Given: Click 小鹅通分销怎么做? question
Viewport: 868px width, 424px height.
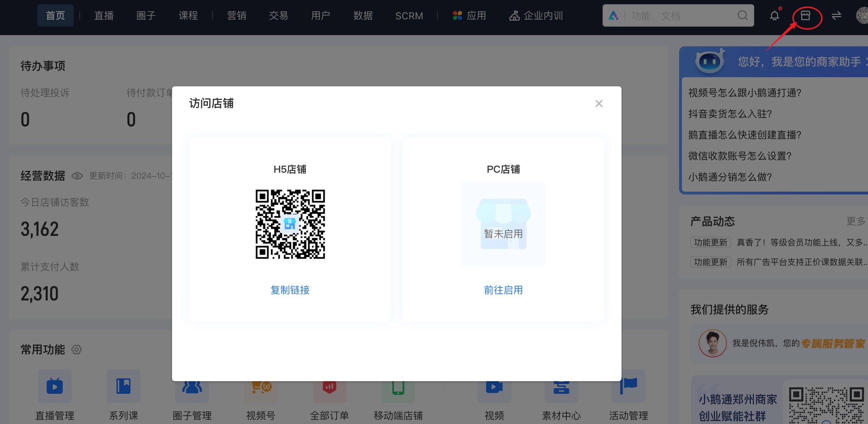Looking at the screenshot, I should coord(730,177).
